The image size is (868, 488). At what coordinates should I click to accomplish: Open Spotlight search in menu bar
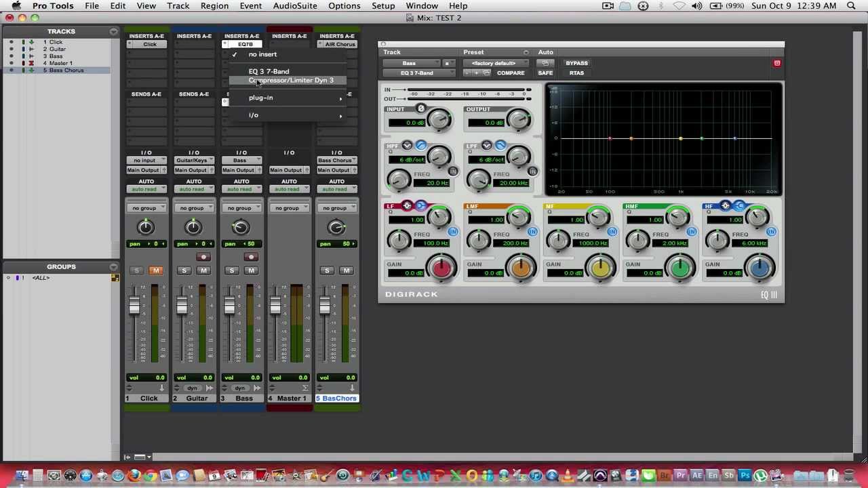point(851,5)
